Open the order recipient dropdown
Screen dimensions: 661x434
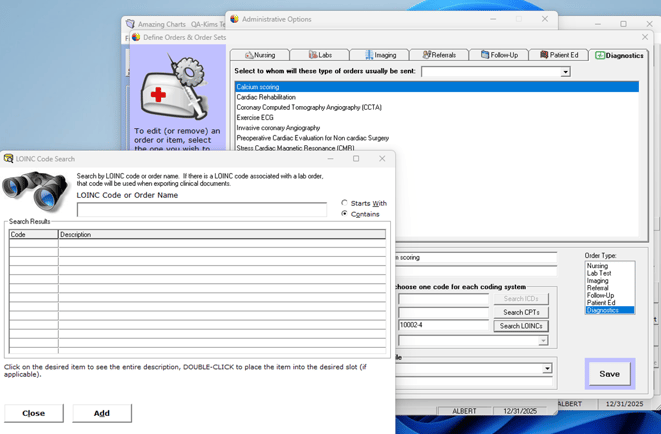point(565,72)
